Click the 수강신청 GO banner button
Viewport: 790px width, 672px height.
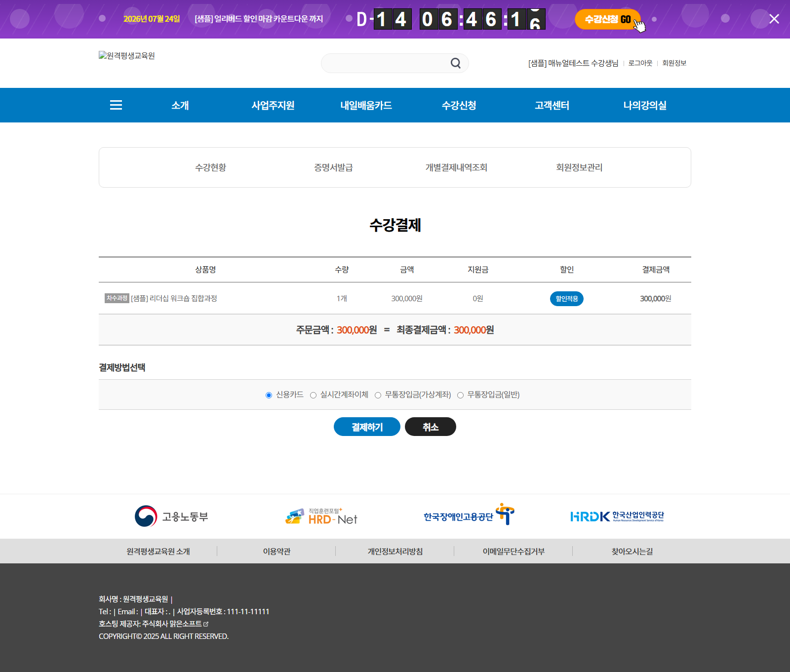point(608,19)
